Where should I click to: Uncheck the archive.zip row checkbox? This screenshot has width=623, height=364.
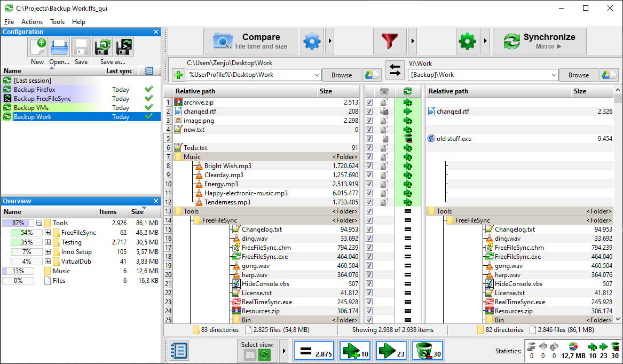369,102
